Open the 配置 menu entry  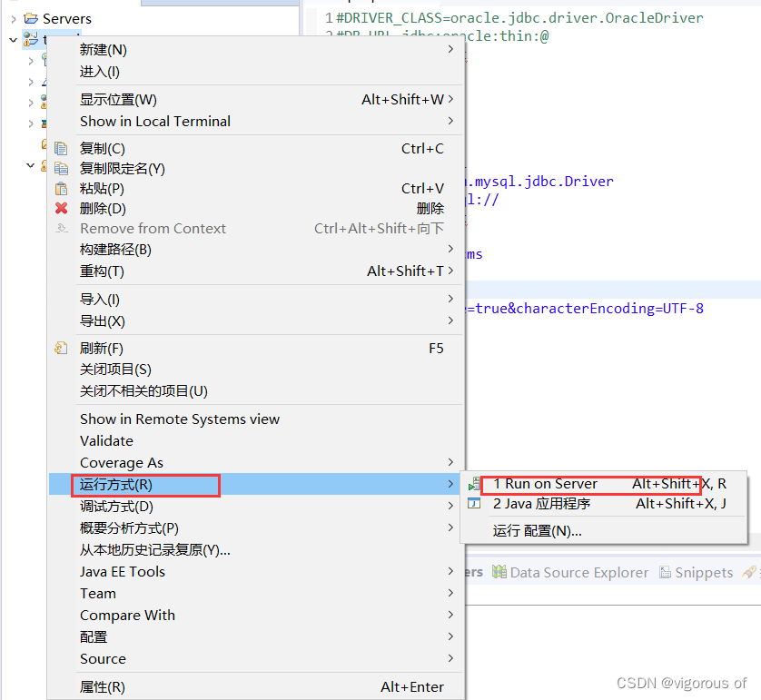click(x=256, y=637)
